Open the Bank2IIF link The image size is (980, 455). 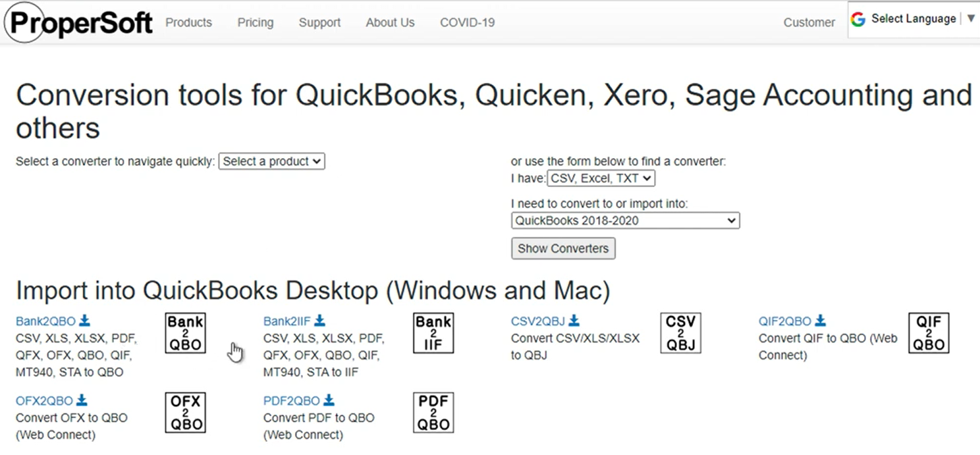coord(286,321)
